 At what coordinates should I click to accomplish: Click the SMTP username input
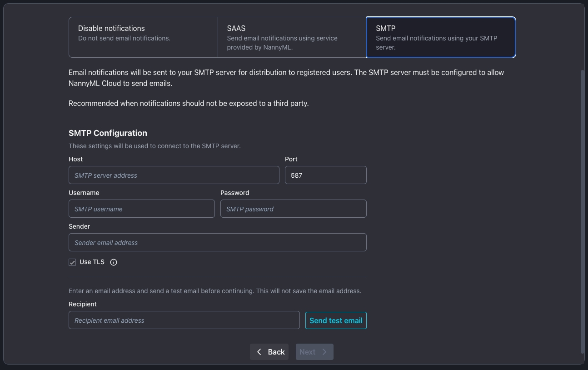[141, 209]
